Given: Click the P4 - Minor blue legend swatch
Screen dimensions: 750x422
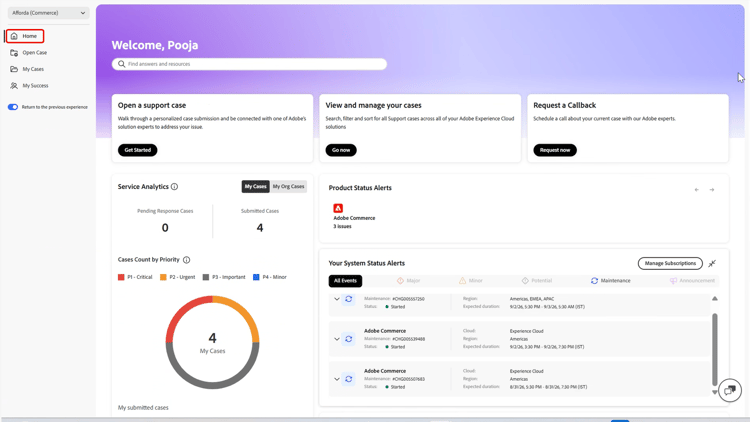Looking at the screenshot, I should point(256,277).
